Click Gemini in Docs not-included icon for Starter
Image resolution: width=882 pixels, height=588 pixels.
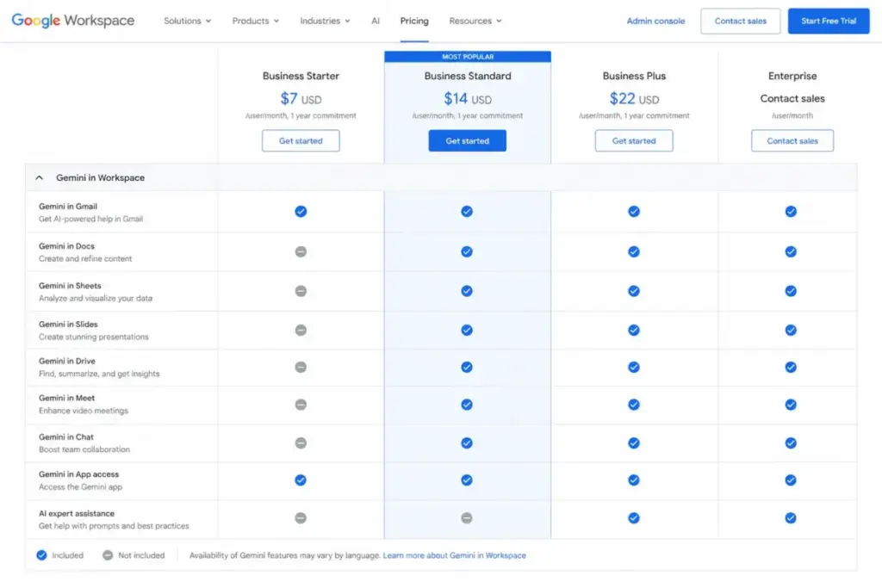[x=301, y=251]
